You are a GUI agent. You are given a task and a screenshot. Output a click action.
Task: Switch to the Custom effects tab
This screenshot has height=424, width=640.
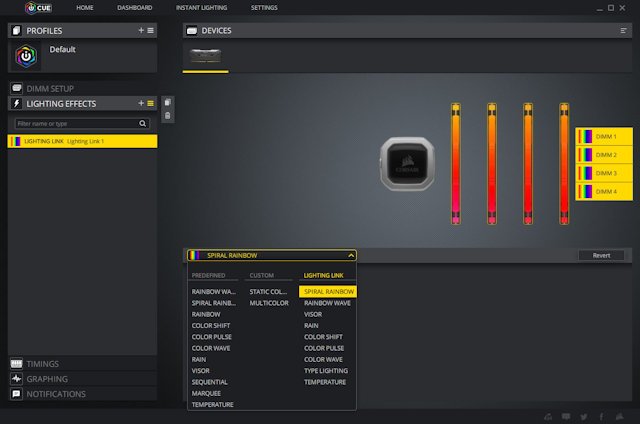262,275
